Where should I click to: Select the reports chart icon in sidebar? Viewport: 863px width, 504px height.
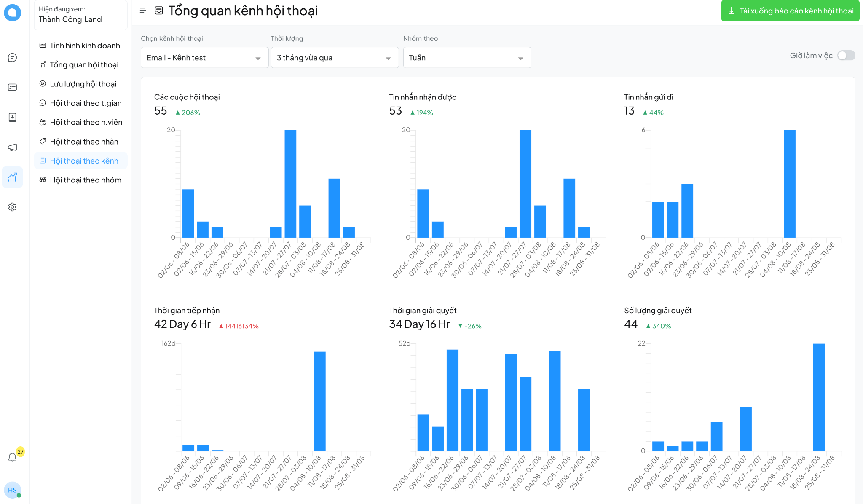point(12,177)
